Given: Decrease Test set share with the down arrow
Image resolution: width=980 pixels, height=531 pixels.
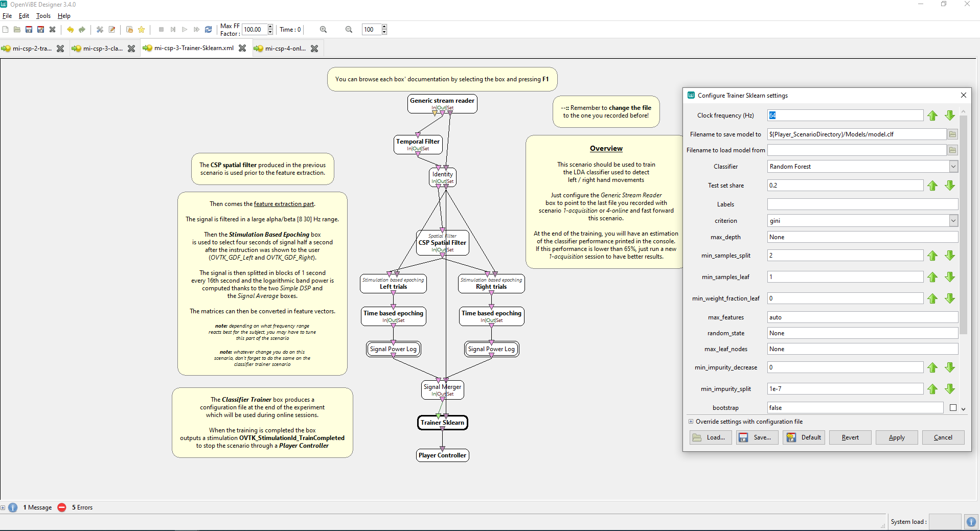Looking at the screenshot, I should click(950, 186).
